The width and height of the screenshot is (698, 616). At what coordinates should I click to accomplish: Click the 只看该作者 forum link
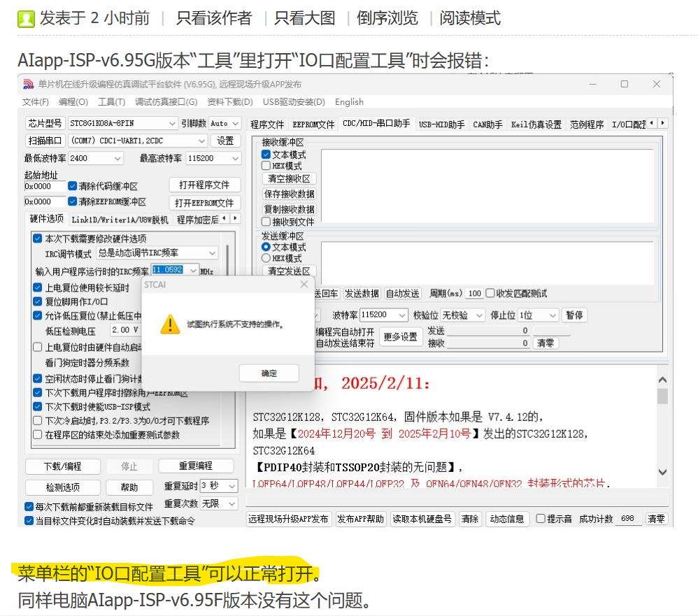[214, 18]
